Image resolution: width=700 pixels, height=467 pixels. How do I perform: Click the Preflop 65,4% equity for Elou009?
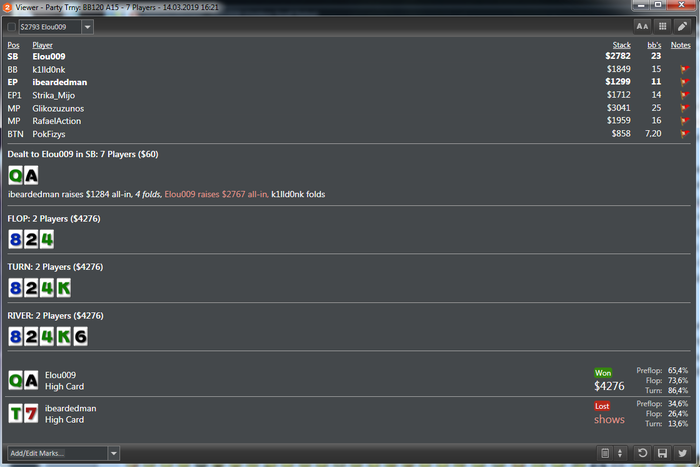pyautogui.click(x=678, y=371)
